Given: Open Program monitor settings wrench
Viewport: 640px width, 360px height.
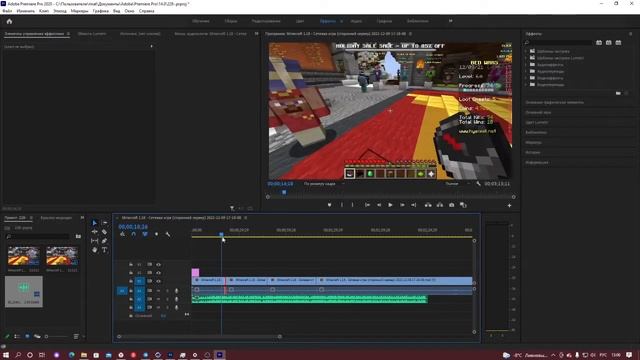Looking at the screenshot, I should pyautogui.click(x=478, y=184).
